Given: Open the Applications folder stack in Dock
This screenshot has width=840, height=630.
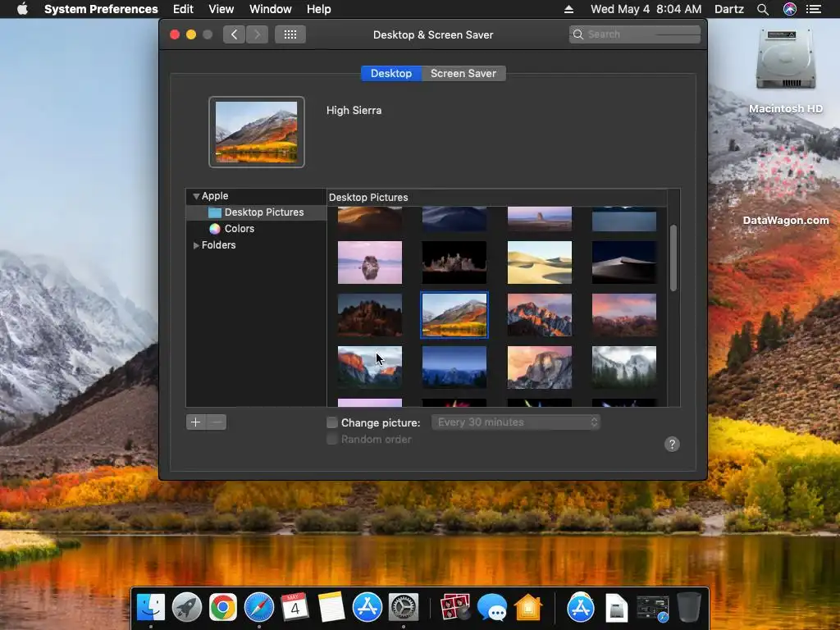Looking at the screenshot, I should [x=581, y=607].
